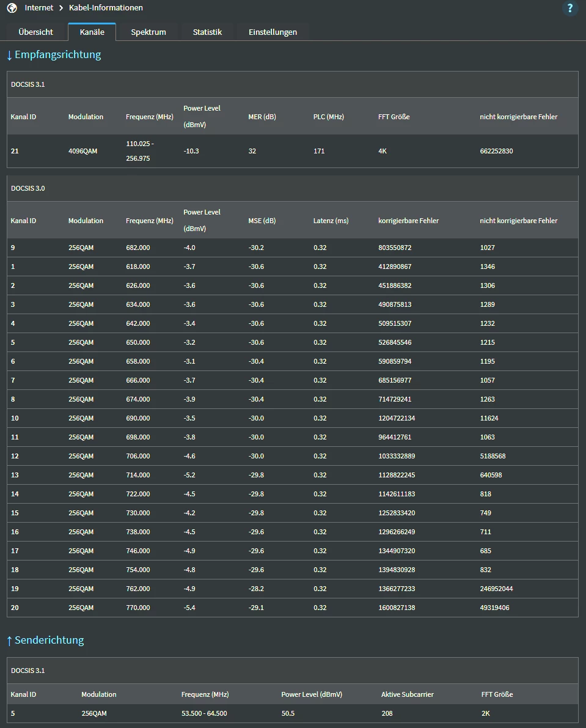
Task: Go to the Einstellungen tab
Action: [273, 32]
